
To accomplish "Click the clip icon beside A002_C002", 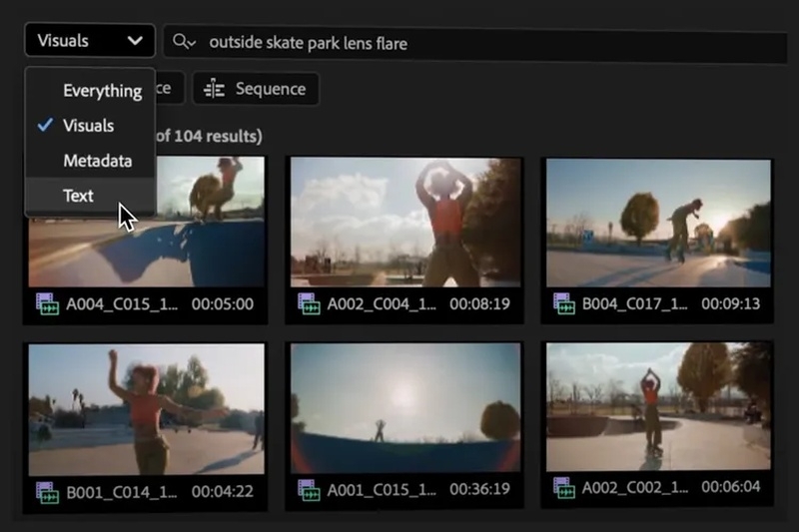I will (564, 491).
